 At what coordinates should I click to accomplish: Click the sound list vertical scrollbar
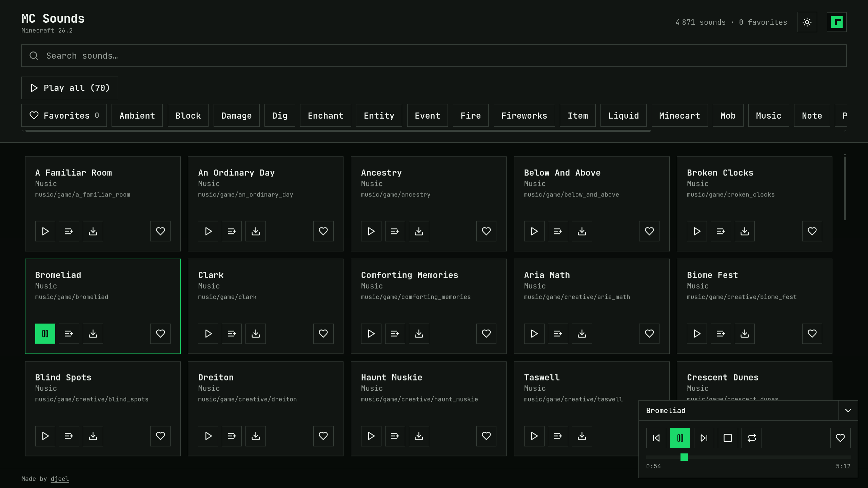tap(845, 188)
